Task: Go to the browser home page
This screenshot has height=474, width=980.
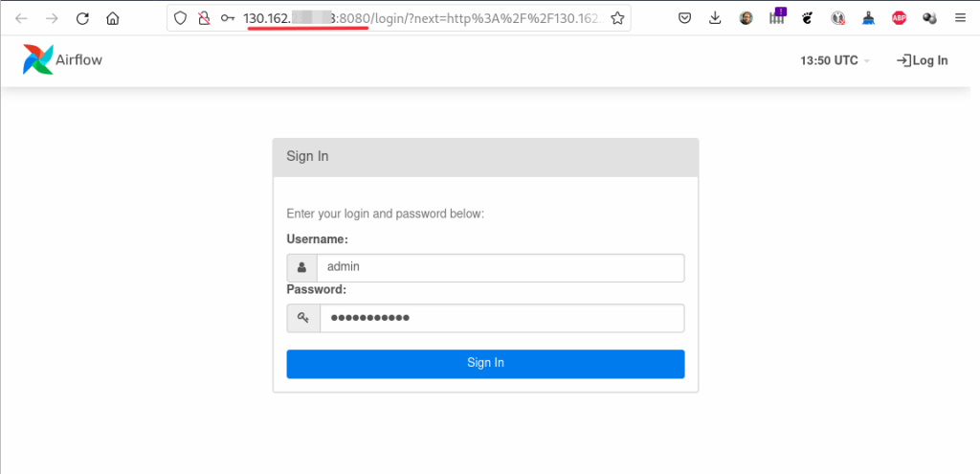Action: [x=113, y=18]
